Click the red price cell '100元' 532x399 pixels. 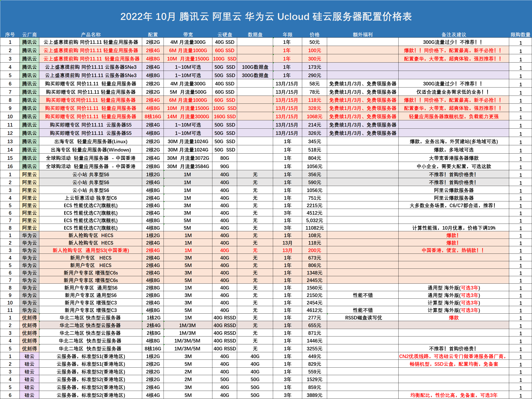pos(314,50)
